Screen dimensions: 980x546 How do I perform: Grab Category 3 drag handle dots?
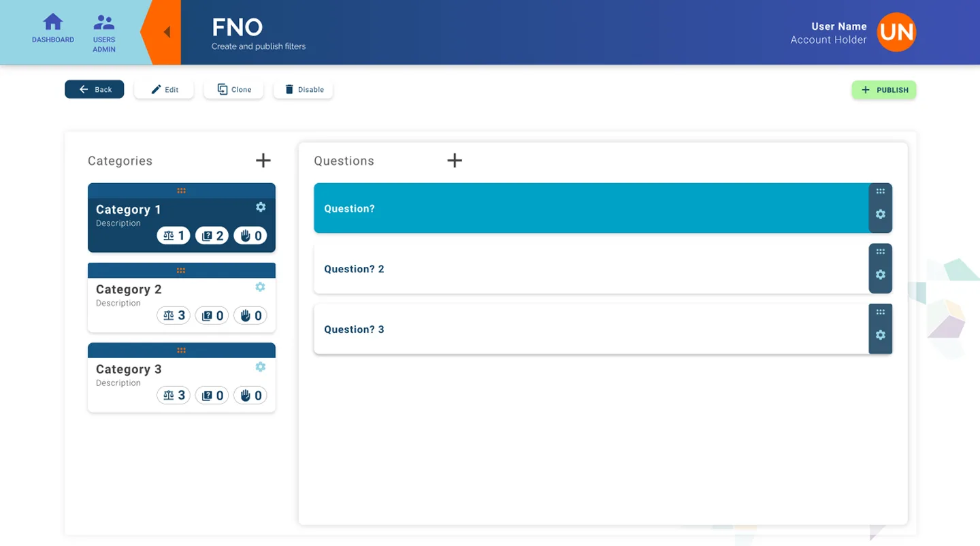[181, 351]
